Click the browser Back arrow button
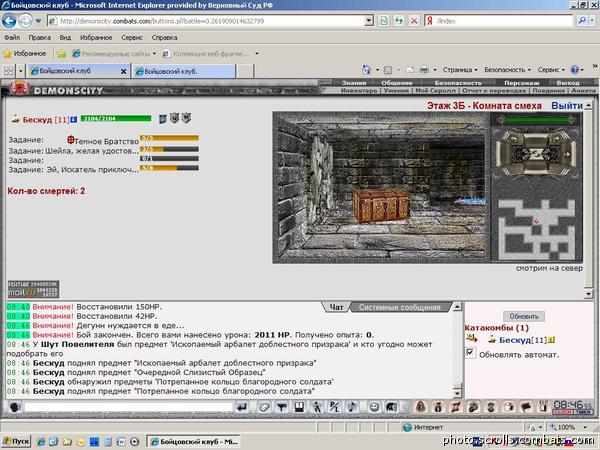The image size is (600, 450). pyautogui.click(x=9, y=21)
